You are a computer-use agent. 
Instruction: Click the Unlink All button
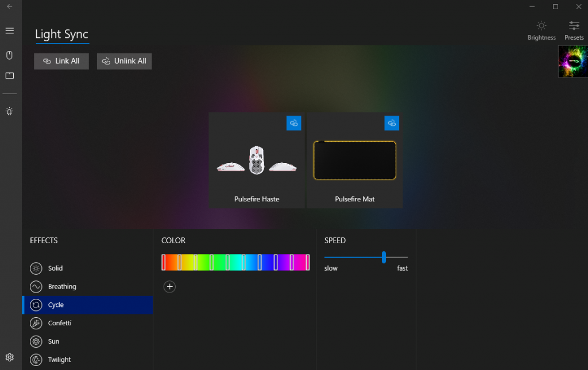pos(124,61)
